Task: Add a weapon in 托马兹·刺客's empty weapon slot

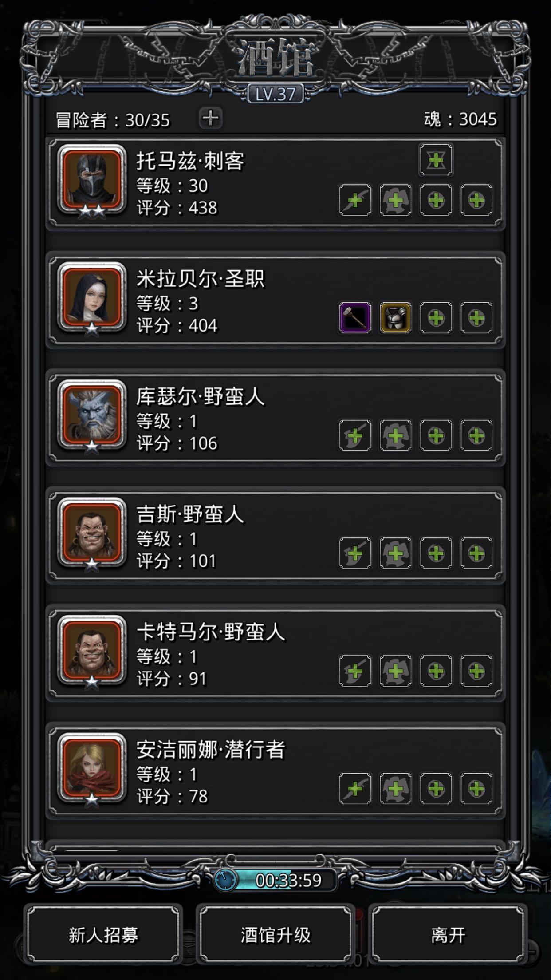Action: [355, 200]
